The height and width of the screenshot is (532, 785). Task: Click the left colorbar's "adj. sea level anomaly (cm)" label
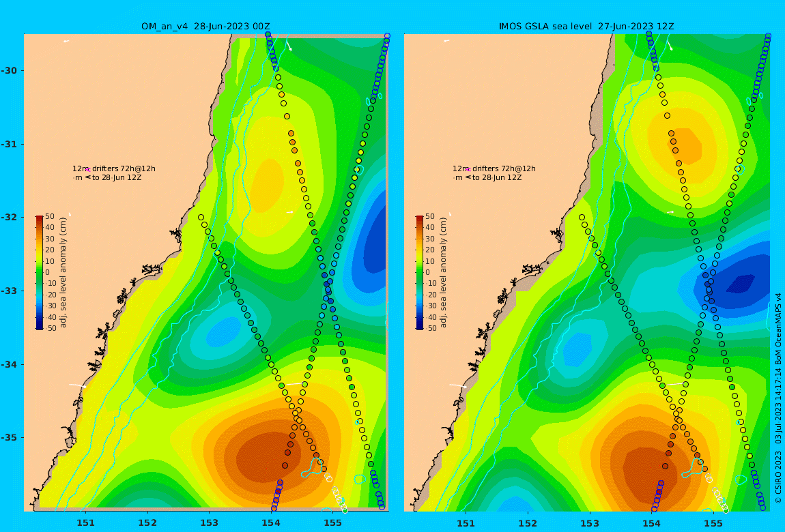(x=63, y=273)
